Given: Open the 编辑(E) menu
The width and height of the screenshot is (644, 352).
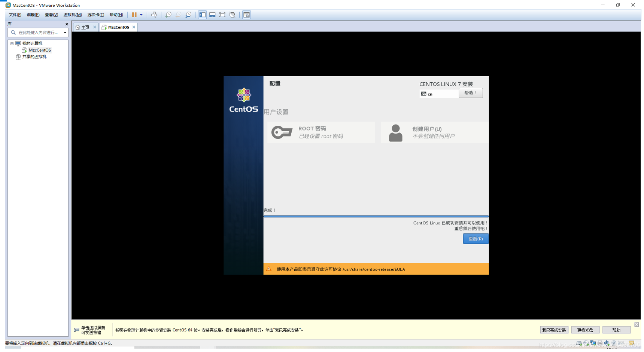Looking at the screenshot, I should click(33, 15).
